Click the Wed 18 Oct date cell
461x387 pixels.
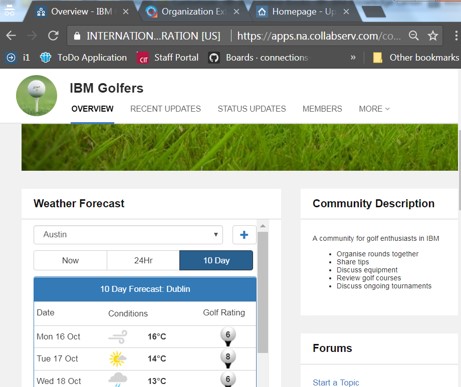[x=59, y=381]
